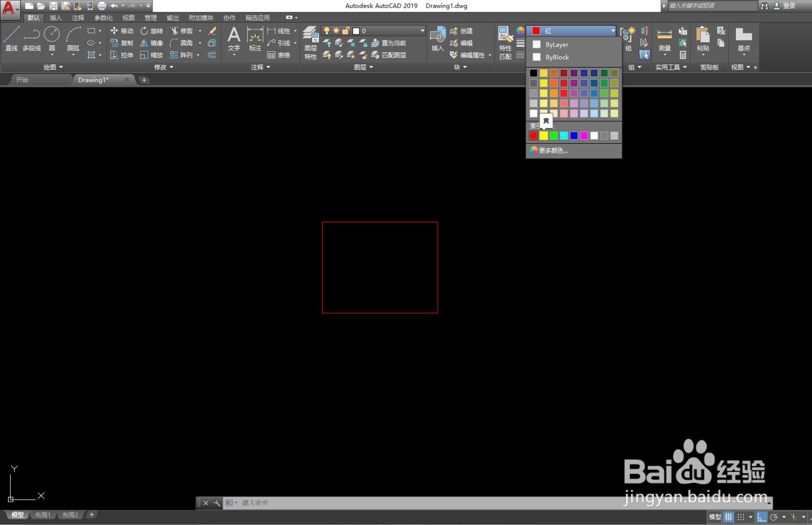Click the Undo arrow in quick access toolbar

[114, 6]
